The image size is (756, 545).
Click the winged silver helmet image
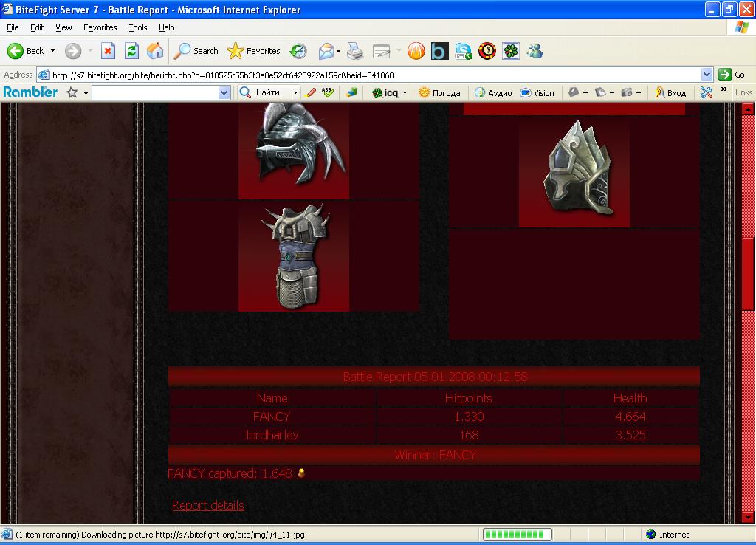point(574,172)
